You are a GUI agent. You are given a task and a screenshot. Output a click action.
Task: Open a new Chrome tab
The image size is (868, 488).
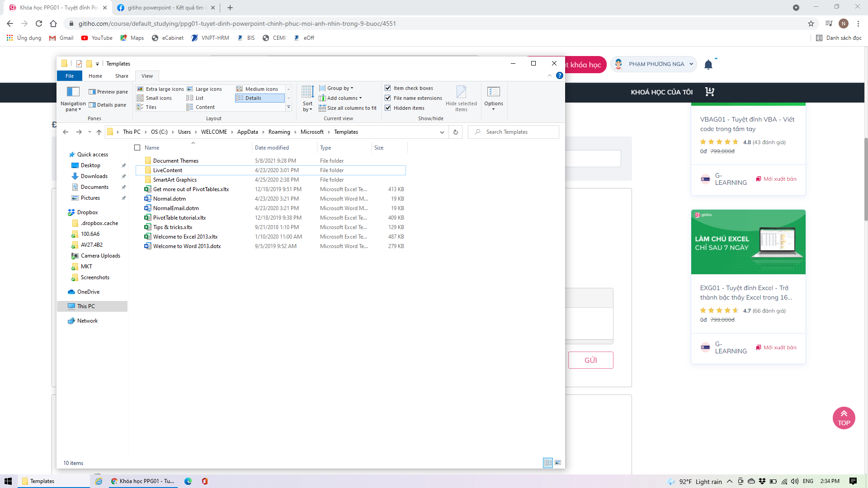click(x=230, y=8)
